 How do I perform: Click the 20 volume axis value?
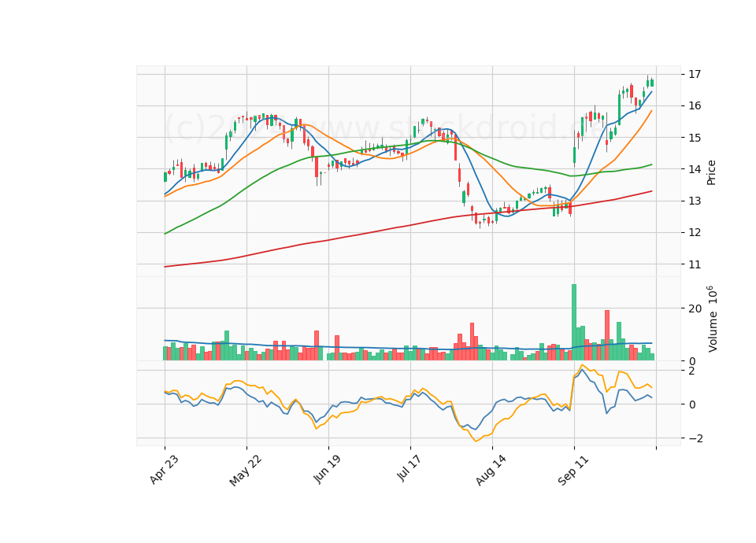click(x=695, y=308)
